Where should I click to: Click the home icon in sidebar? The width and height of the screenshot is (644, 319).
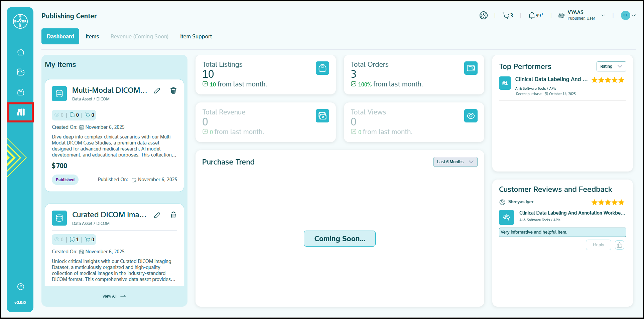(21, 52)
